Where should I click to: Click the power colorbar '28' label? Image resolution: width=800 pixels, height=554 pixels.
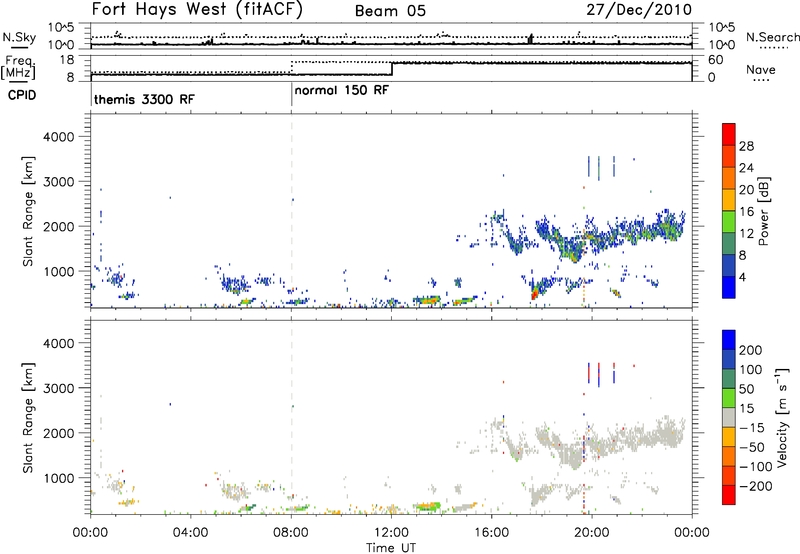tap(746, 146)
